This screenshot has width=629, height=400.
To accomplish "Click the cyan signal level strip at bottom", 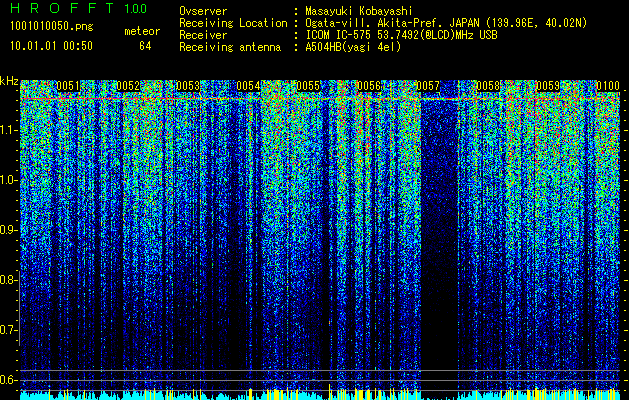I will 320,395.
